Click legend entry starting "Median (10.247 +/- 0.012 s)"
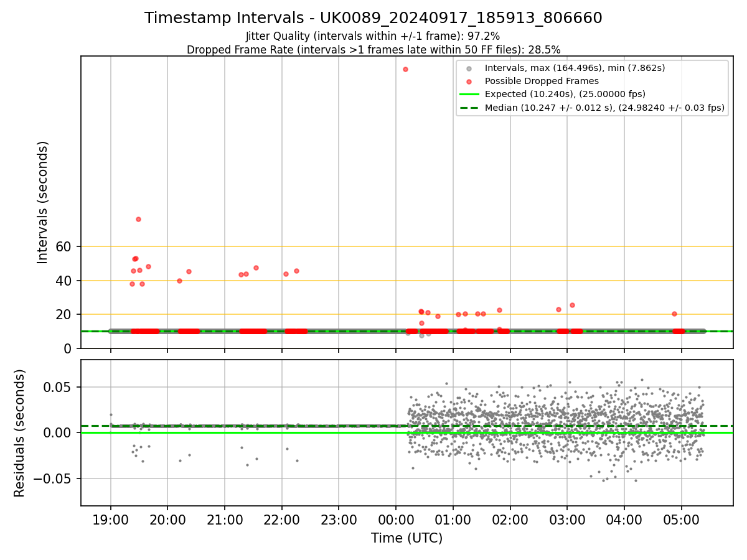 pos(604,108)
